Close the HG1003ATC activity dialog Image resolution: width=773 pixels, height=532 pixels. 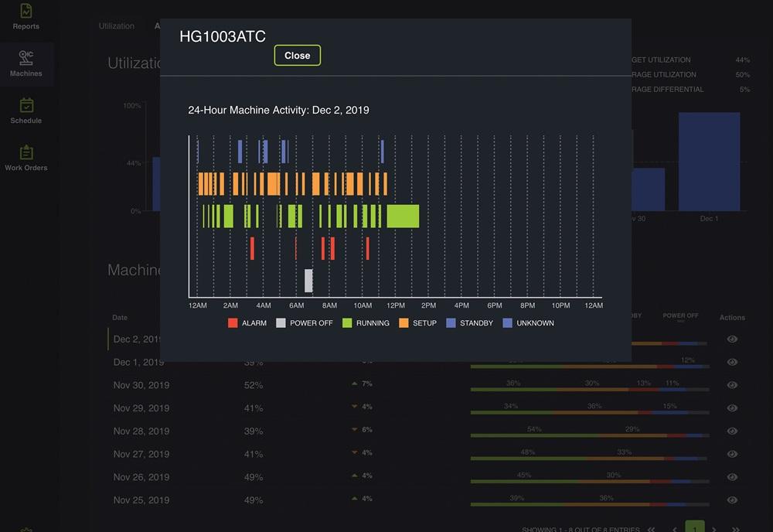point(297,56)
